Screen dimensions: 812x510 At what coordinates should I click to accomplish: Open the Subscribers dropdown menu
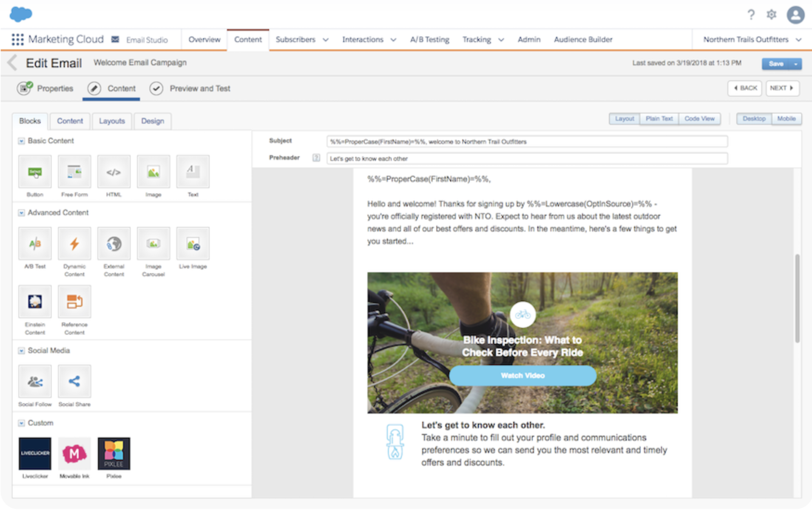301,39
